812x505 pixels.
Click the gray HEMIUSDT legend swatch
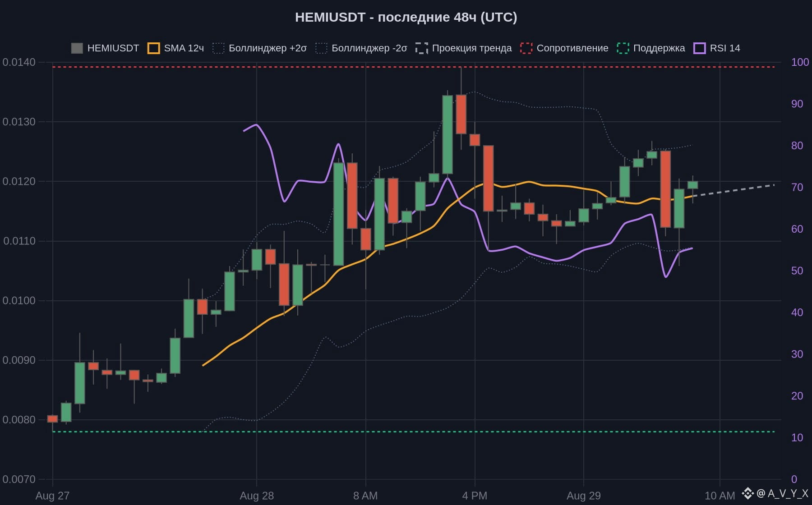pos(77,48)
